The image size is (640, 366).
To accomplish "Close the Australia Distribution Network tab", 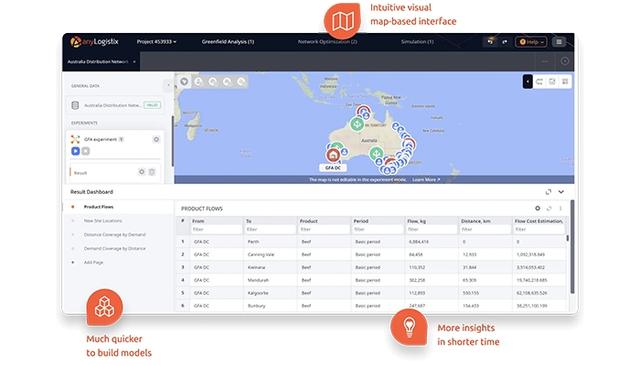I will pyautogui.click(x=134, y=62).
